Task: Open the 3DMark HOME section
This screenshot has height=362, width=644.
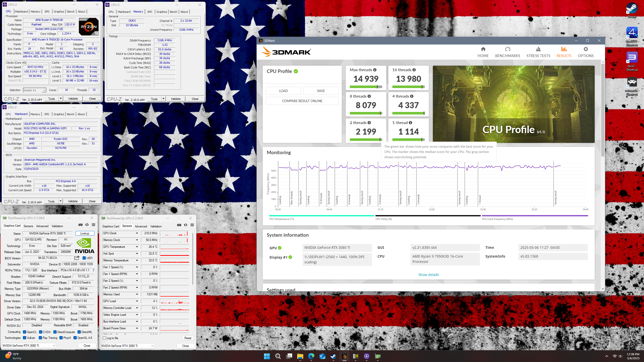Action: point(483,52)
